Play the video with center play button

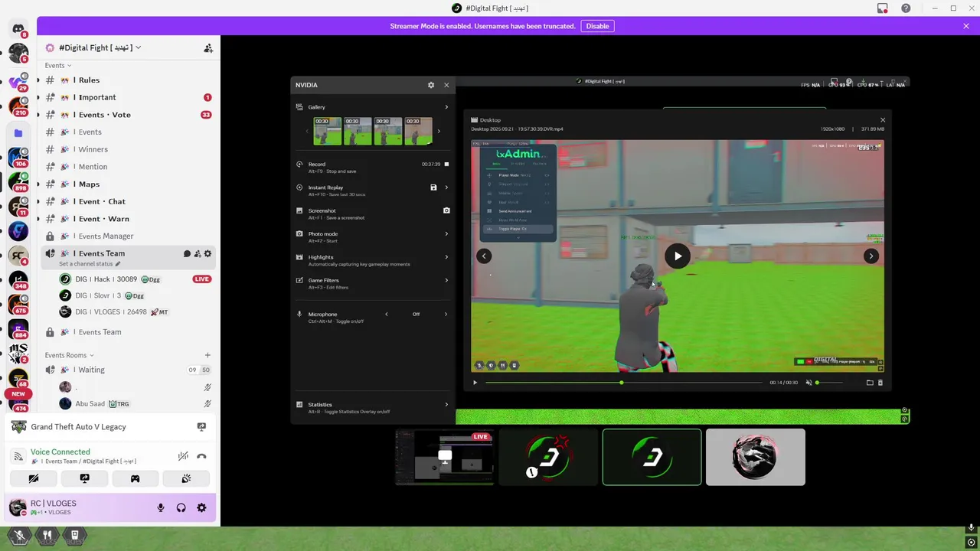point(678,256)
